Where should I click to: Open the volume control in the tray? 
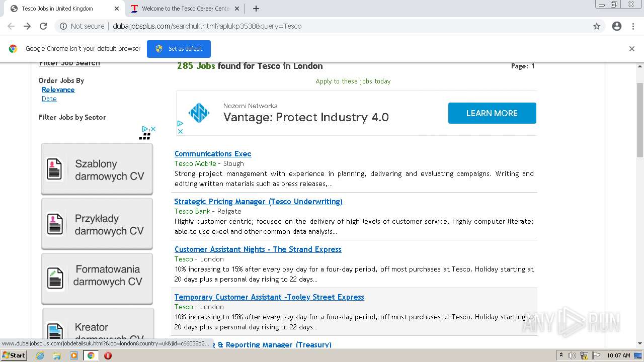click(x=572, y=355)
